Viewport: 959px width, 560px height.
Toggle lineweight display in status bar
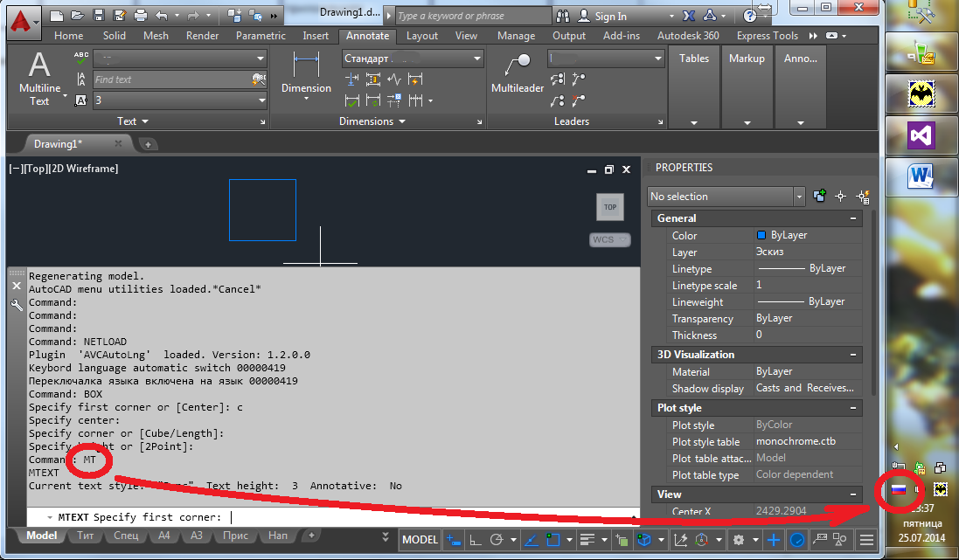(x=587, y=540)
